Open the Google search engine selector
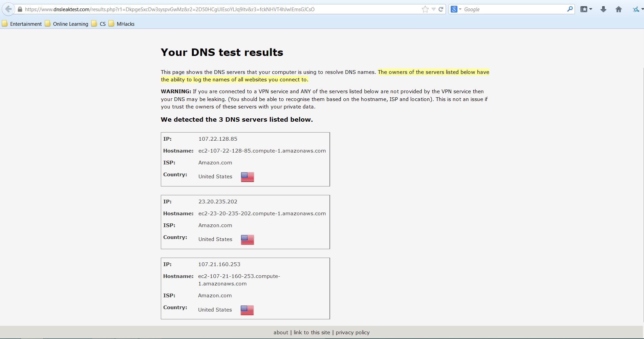The width and height of the screenshot is (644, 339). coord(456,9)
